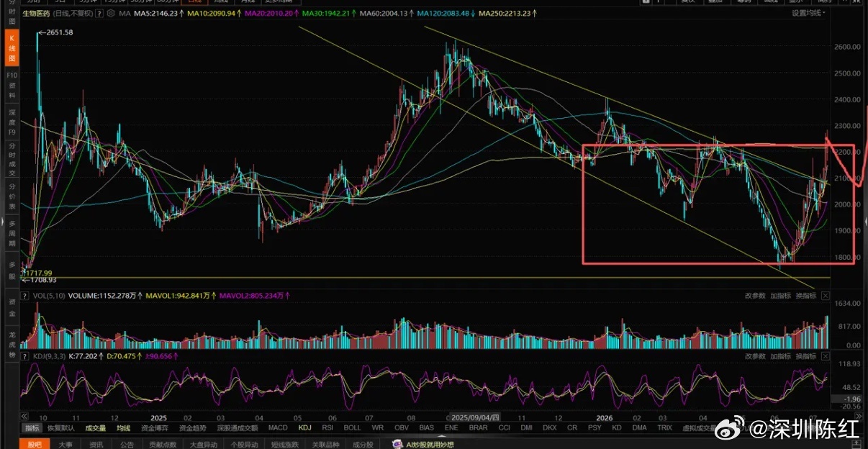
Task: Select the 深股通成交额 indicator
Action: pos(237,427)
